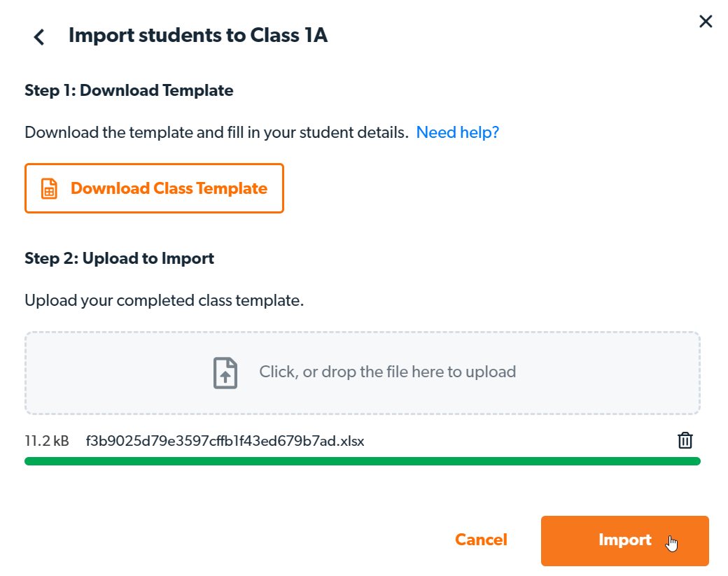This screenshot has width=728, height=576.
Task: Go back using the left chevron arrow
Action: [x=39, y=37]
